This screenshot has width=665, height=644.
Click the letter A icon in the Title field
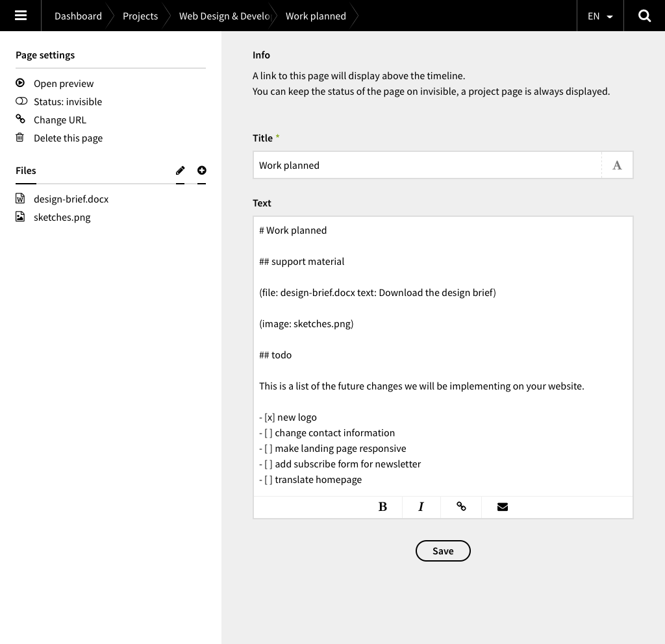[x=617, y=166]
